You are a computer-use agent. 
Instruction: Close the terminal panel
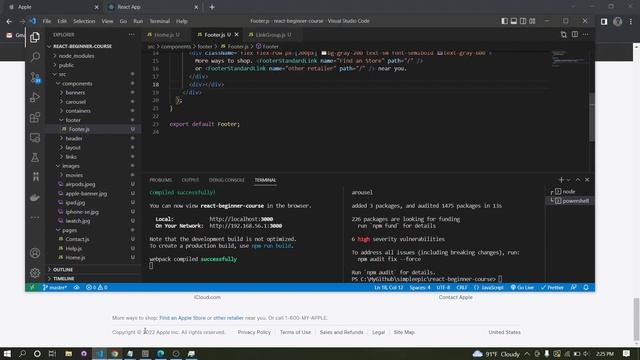[587, 180]
